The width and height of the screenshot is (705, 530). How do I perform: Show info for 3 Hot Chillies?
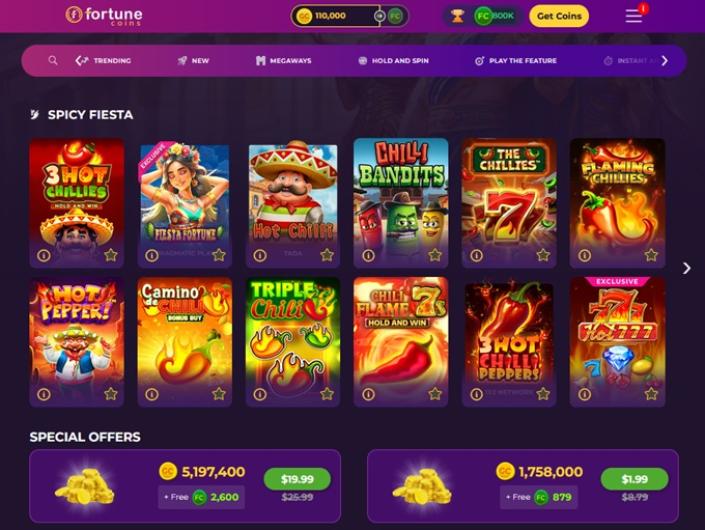pos(44,255)
